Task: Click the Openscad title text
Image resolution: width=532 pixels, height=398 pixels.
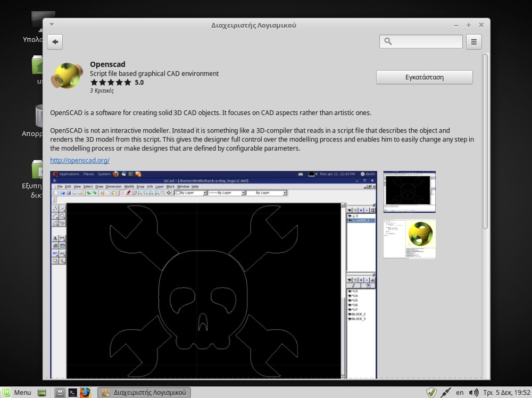Action: tap(107, 64)
